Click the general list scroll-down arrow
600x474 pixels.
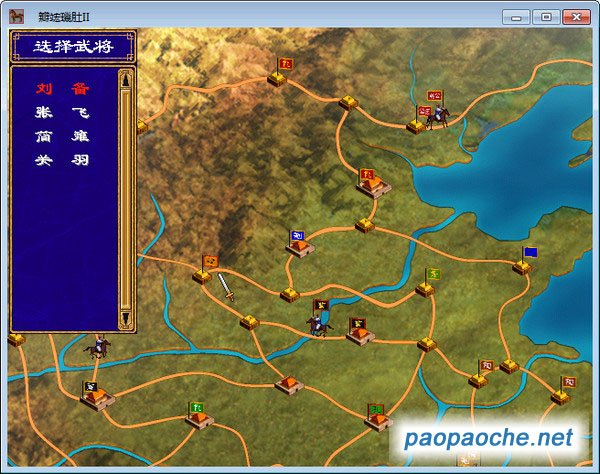[x=126, y=319]
